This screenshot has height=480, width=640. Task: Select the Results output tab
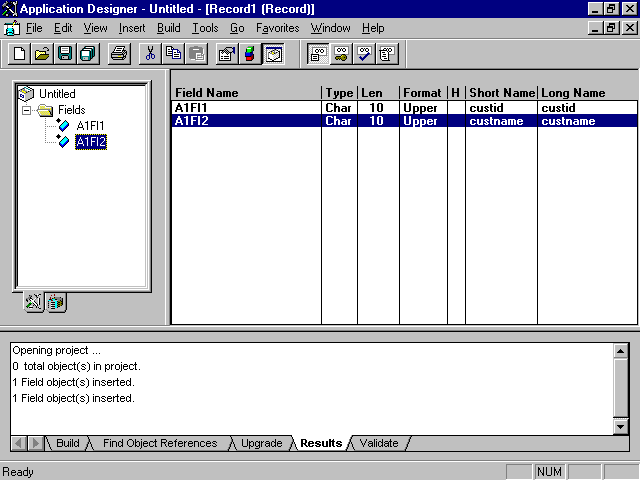tap(321, 443)
